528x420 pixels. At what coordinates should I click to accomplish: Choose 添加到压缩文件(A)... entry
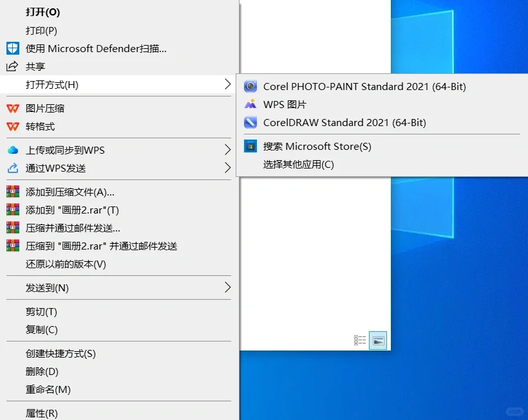click(119, 192)
